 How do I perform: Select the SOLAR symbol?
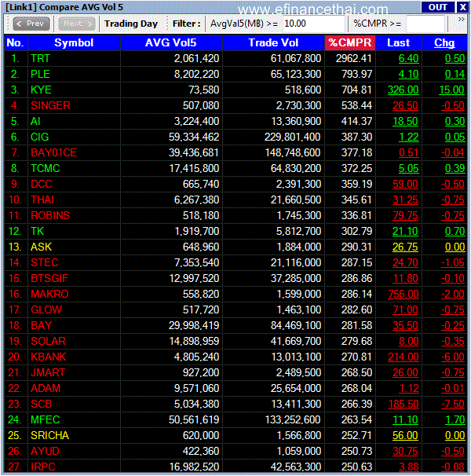coord(48,341)
